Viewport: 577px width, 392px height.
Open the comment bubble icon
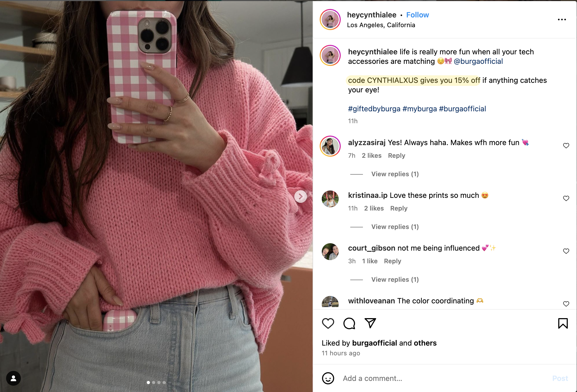(349, 323)
